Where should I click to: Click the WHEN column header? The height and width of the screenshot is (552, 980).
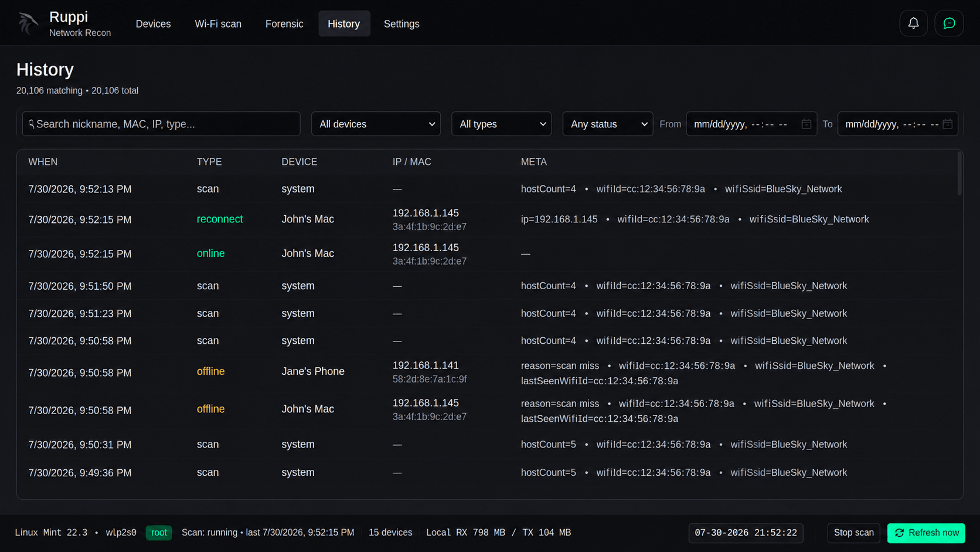[43, 162]
